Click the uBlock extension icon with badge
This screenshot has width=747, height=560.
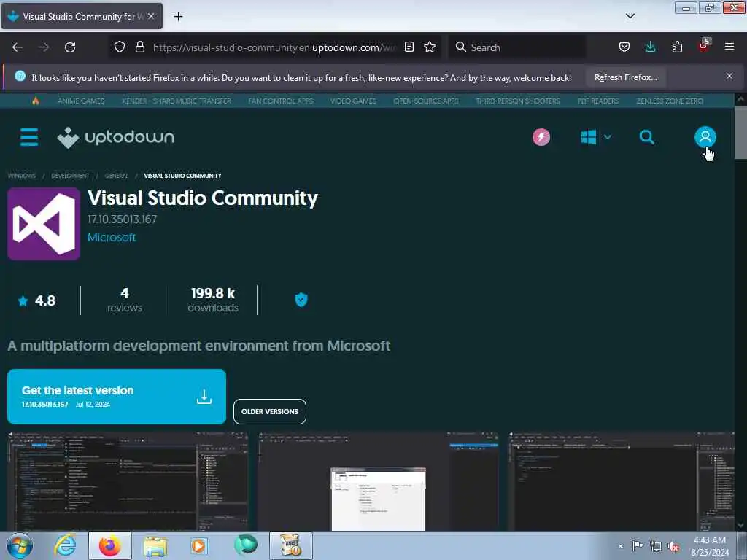(704, 46)
